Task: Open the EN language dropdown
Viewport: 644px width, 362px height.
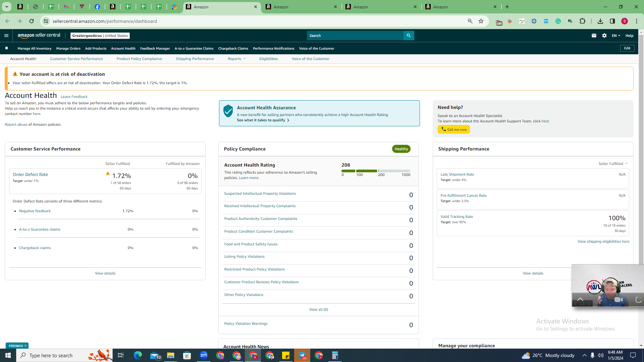Action: (616, 36)
